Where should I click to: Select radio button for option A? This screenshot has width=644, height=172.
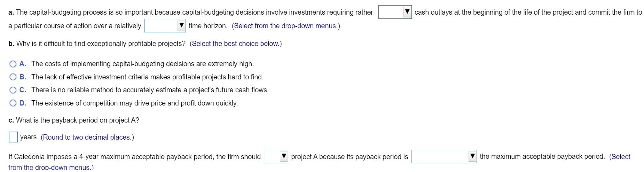point(13,64)
